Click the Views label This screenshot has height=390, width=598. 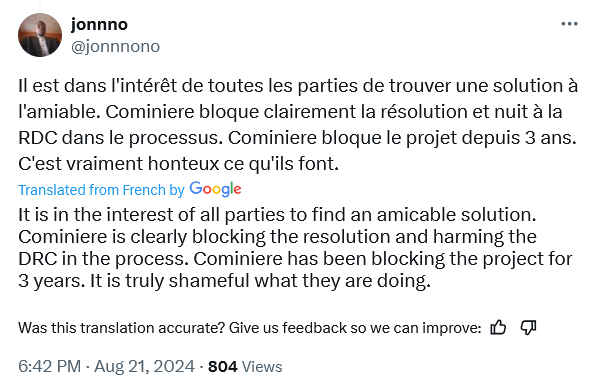tap(262, 367)
